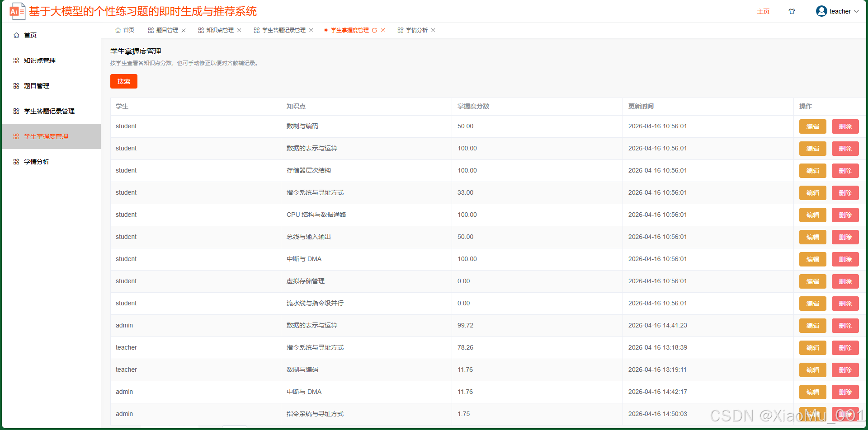Delete the 流水线与指令级并行 row

pos(845,304)
